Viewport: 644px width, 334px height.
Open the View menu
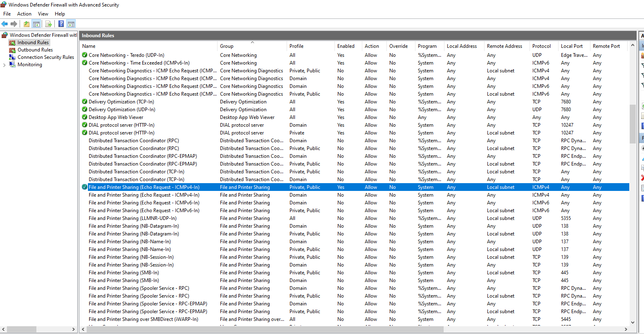pos(43,14)
